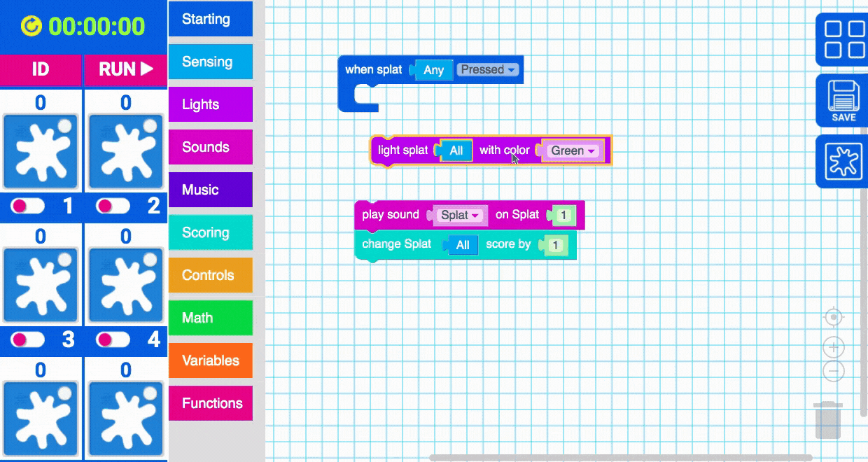Open the four-squares grid view icon
The image size is (868, 462).
843,39
